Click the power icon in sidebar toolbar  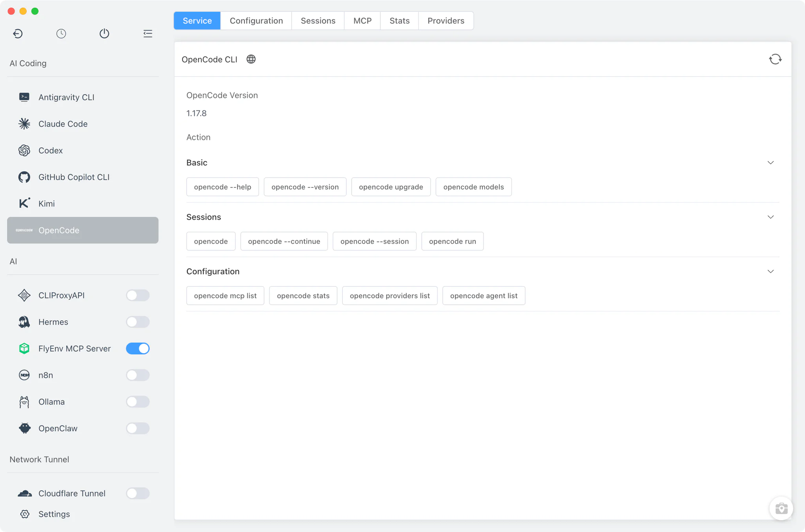coord(104,33)
